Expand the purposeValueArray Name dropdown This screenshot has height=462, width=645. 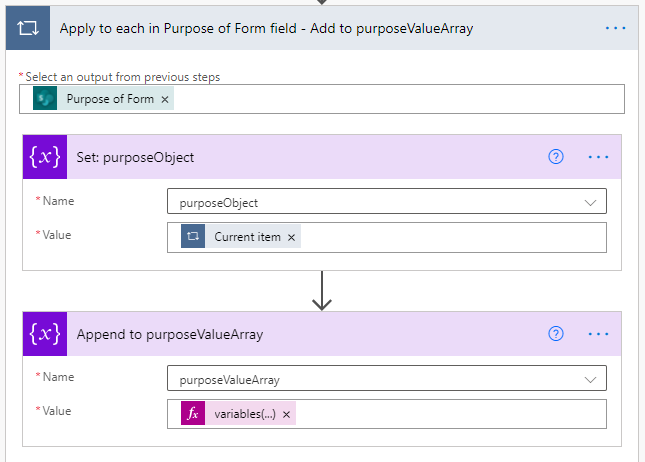coord(590,379)
